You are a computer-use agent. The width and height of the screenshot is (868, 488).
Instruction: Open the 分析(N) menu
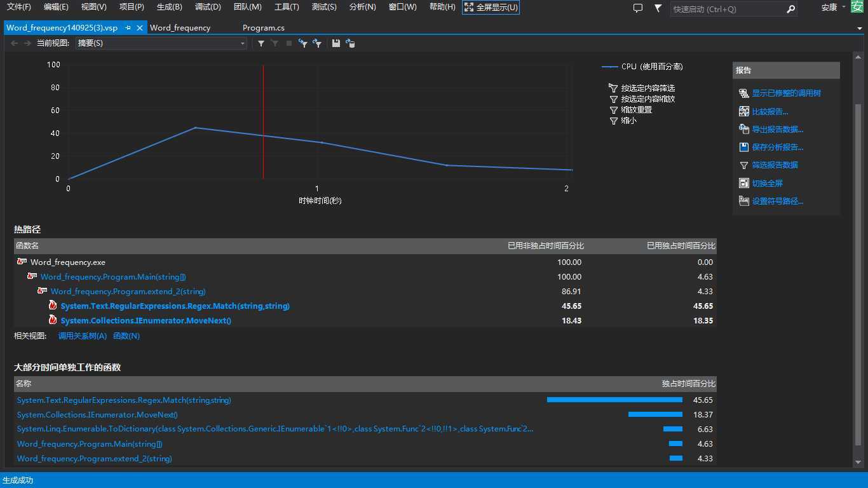[x=362, y=7]
